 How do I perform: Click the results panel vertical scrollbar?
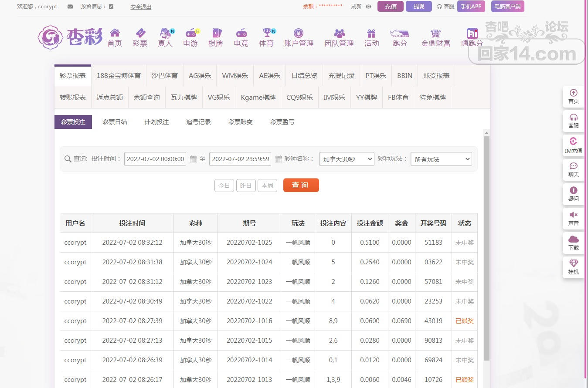click(486, 248)
